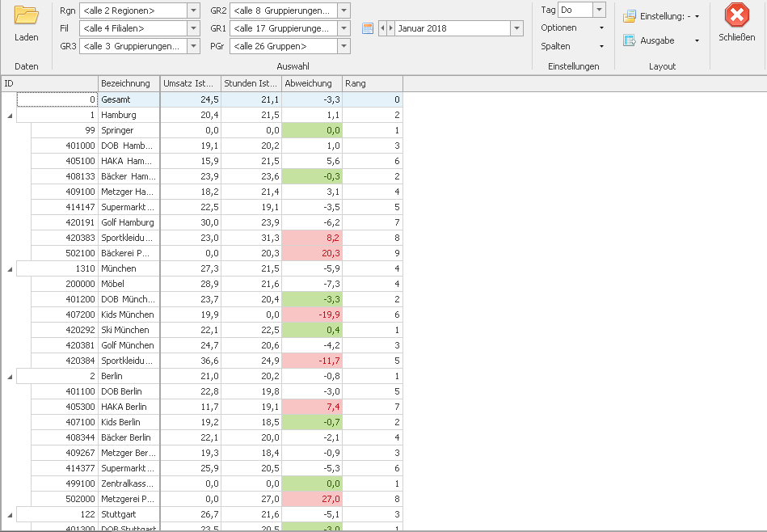Click the Einstellung layout icon
767x532 pixels.
[630, 16]
